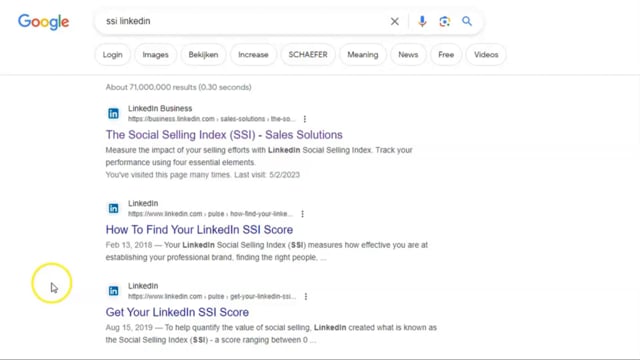
Task: Select the Login filter chip
Action: click(112, 54)
